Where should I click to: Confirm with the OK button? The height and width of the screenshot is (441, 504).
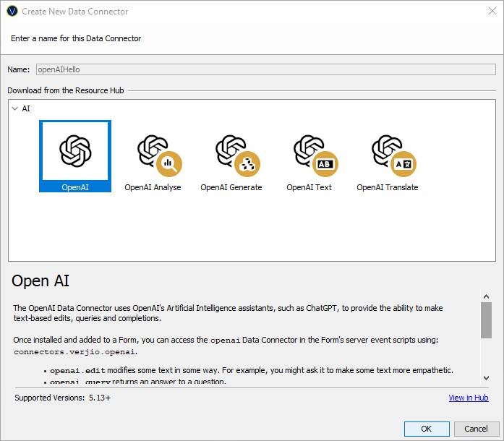(x=426, y=429)
